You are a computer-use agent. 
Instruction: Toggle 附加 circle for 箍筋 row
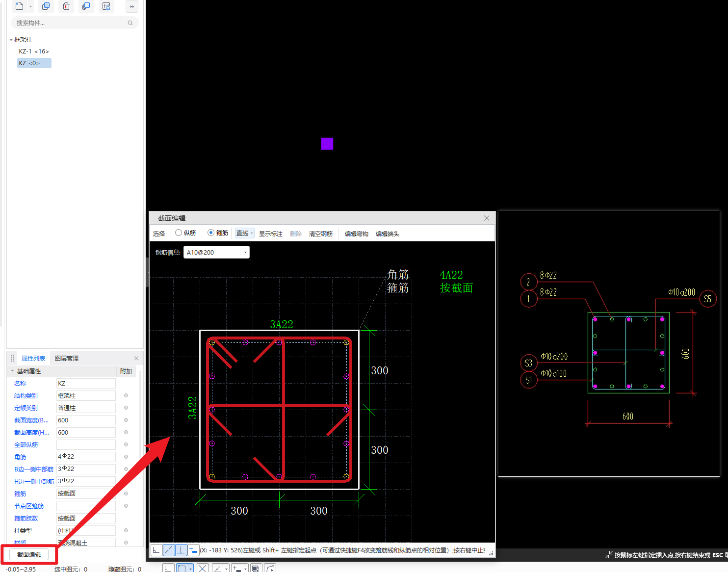coord(126,494)
